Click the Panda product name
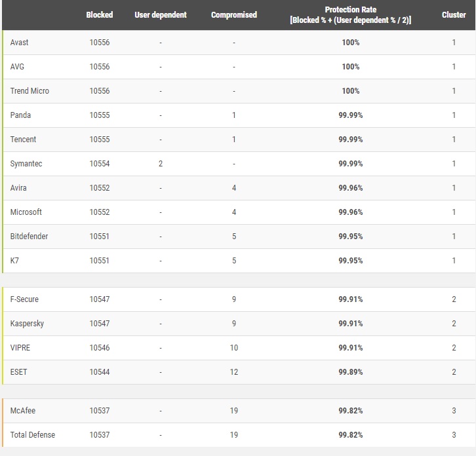 click(21, 115)
